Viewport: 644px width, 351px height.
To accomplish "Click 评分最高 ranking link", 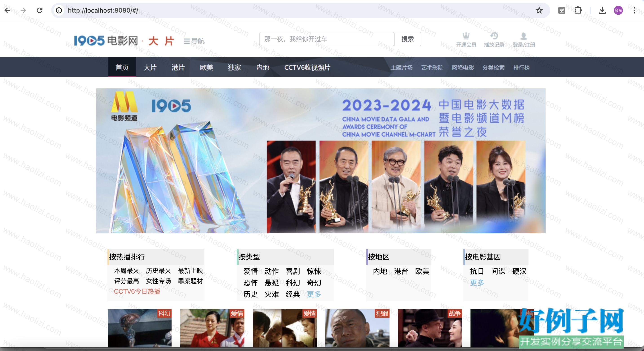I will tap(127, 281).
